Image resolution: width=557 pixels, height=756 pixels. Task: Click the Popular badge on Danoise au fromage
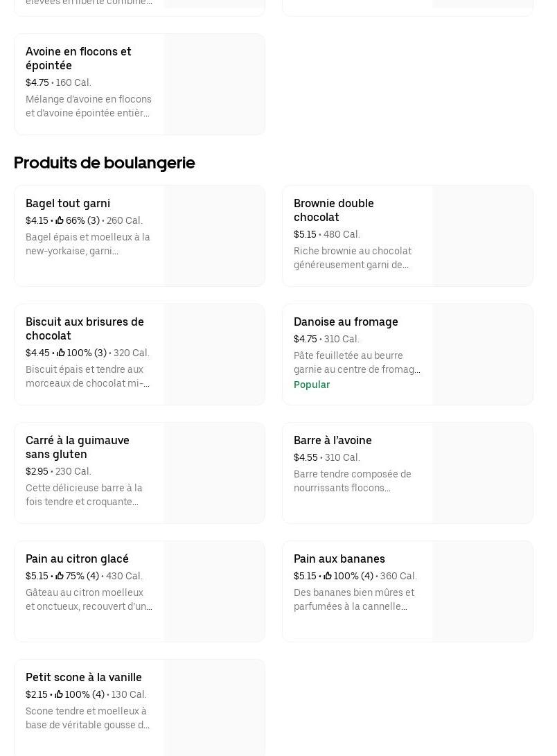pyautogui.click(x=312, y=385)
